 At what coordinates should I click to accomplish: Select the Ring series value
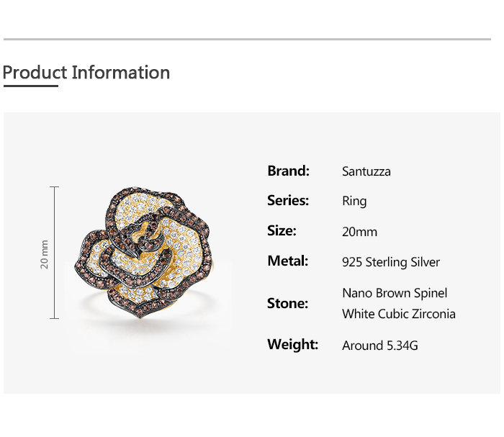point(354,202)
